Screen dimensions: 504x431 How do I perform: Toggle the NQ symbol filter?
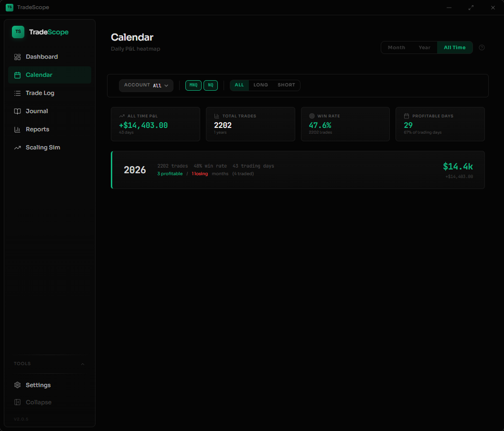pos(211,85)
